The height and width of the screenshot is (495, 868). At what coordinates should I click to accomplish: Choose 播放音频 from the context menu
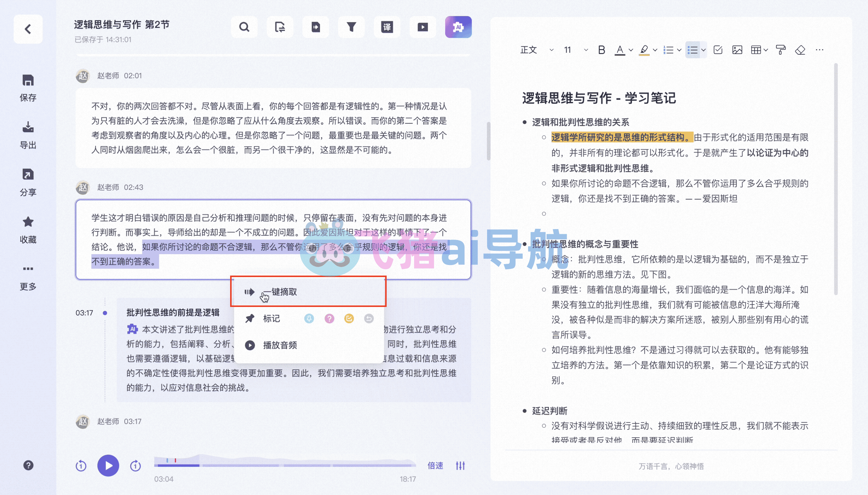309,345
